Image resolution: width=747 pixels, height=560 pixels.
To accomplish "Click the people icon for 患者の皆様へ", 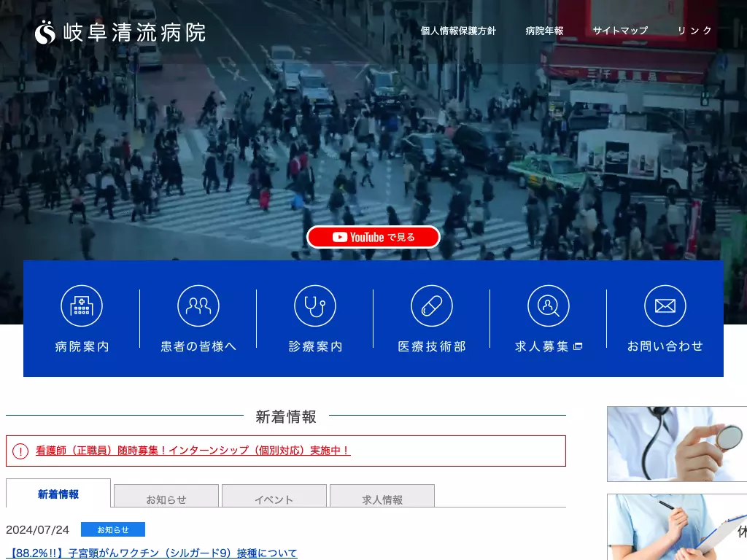I will [198, 306].
